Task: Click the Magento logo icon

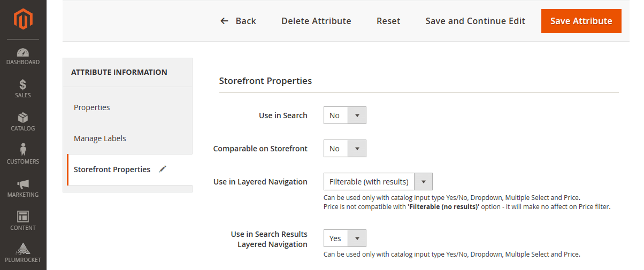Action: click(x=23, y=20)
